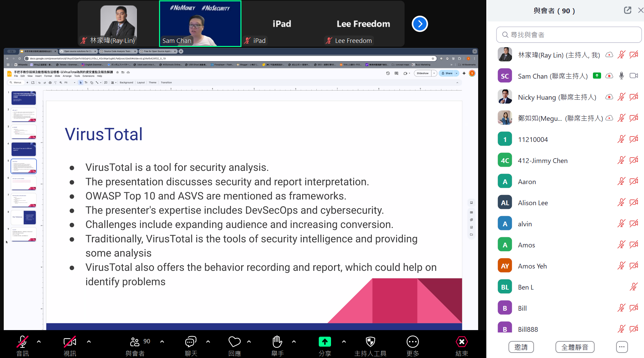The height and width of the screenshot is (358, 644).
Task: Open the reactions (回應) heart icon
Action: pos(234,342)
